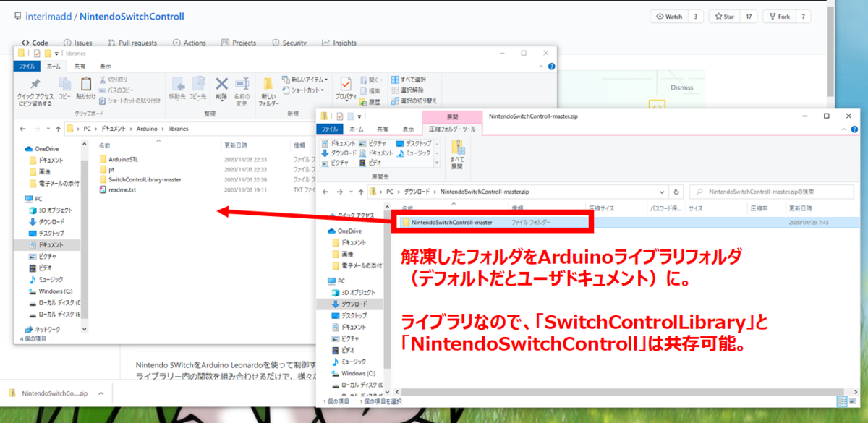Image resolution: width=868 pixels, height=423 pixels.
Task: Open address history dropdown in zip window
Action: pyautogui.click(x=662, y=192)
